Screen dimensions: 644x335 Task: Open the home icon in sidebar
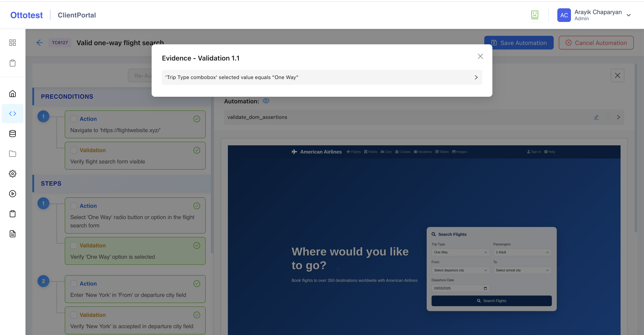pos(13,94)
